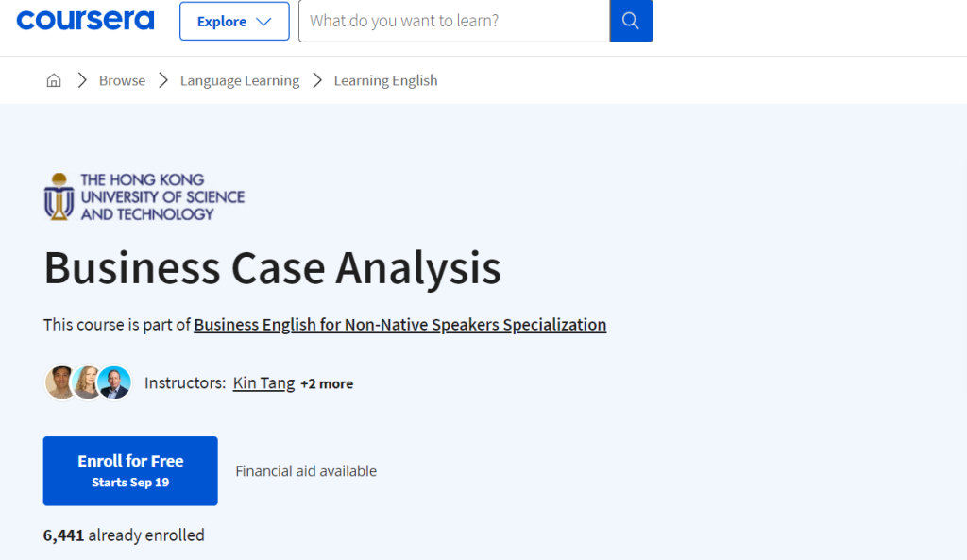Open the Financial aid available link
The height and width of the screenshot is (560, 967).
(x=306, y=471)
